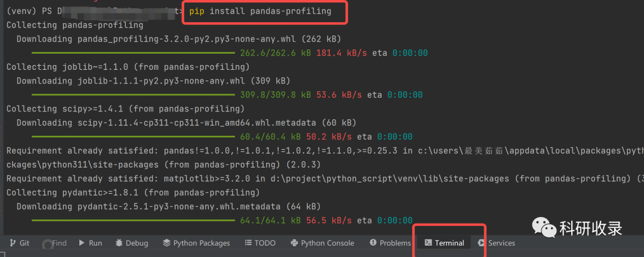Click the '50.2 kB/s' download speed
The image size is (644, 257).
pos(329,137)
